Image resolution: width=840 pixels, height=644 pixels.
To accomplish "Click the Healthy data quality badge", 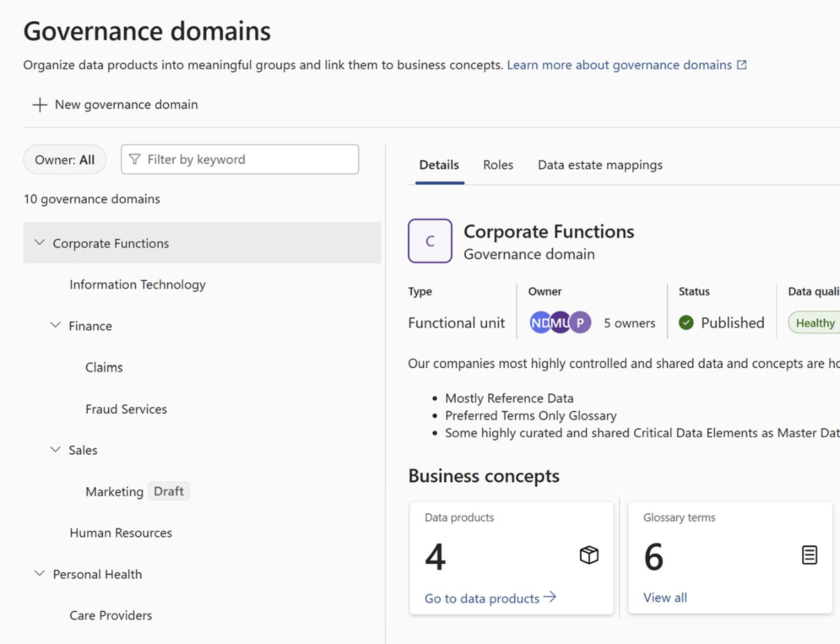I will (x=816, y=323).
